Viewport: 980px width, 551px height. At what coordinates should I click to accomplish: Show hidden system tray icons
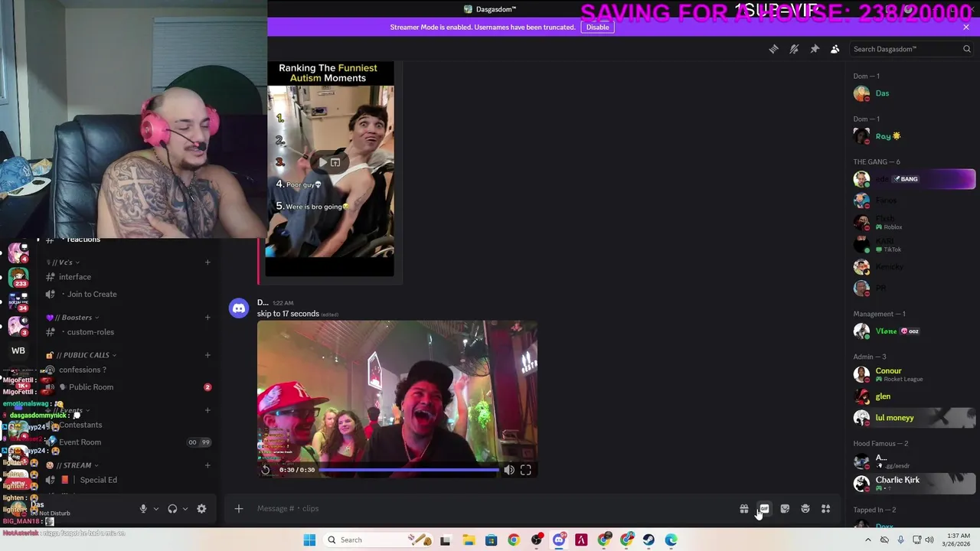click(x=867, y=540)
